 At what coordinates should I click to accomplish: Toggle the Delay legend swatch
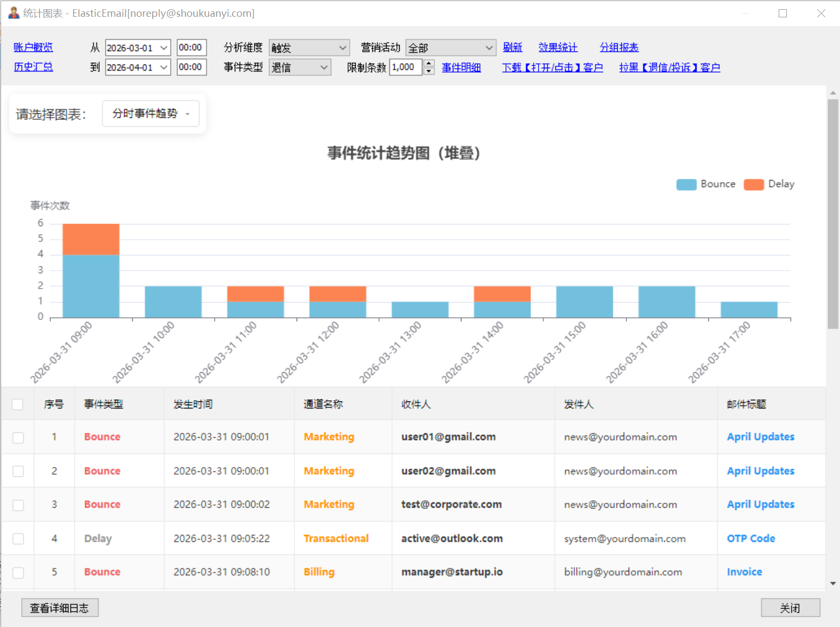(x=754, y=184)
